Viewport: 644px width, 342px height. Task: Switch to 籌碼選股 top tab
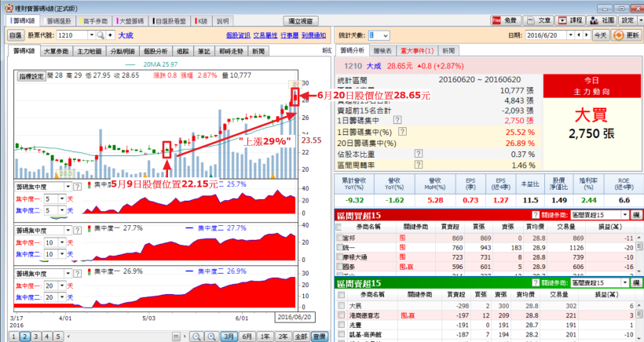(58, 21)
